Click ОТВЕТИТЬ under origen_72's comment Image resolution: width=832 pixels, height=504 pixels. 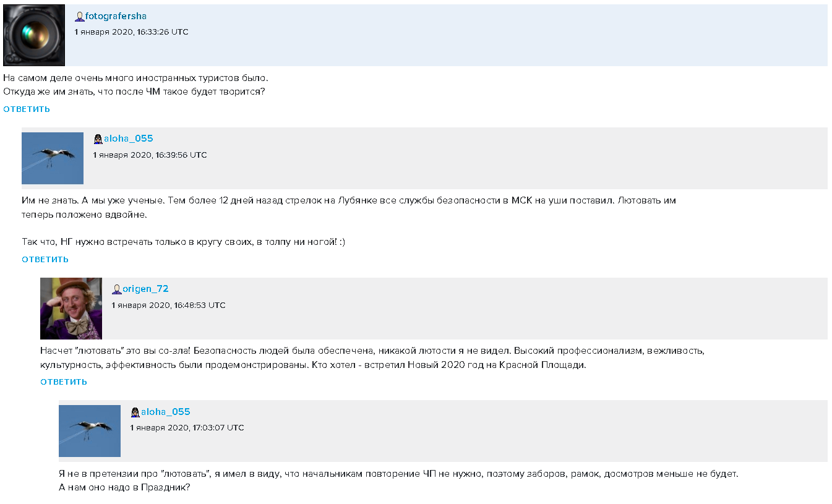click(x=64, y=382)
